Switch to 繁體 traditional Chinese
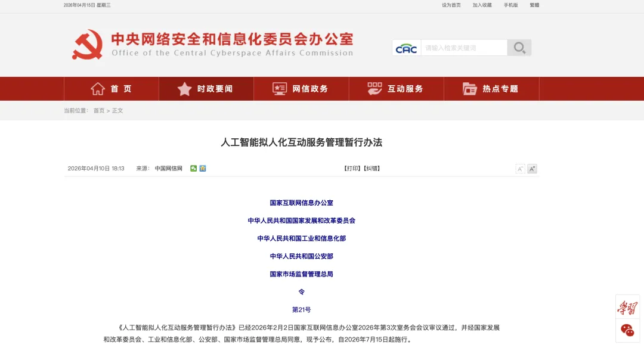Image resolution: width=644 pixels, height=351 pixels. point(534,5)
